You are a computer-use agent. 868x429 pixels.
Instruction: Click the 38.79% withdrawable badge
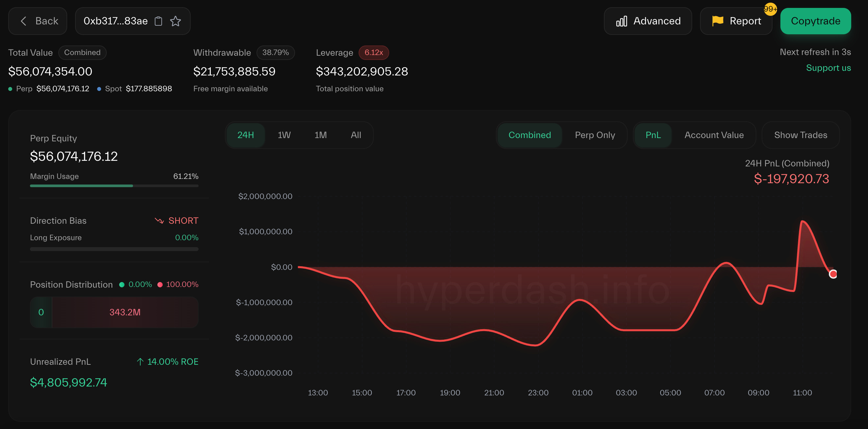pyautogui.click(x=275, y=53)
